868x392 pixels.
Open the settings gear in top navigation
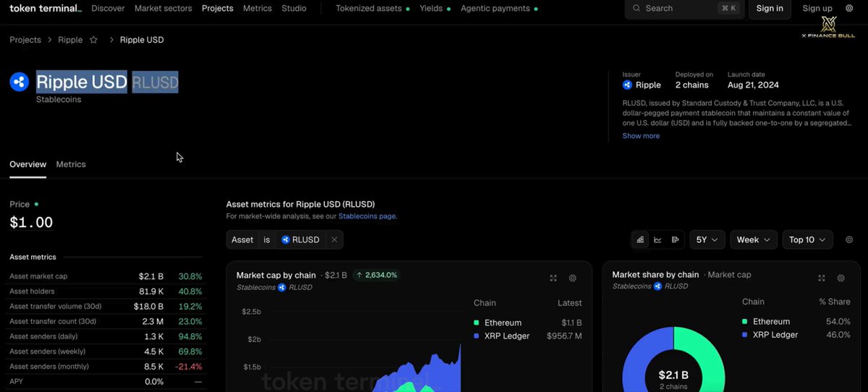click(x=849, y=8)
